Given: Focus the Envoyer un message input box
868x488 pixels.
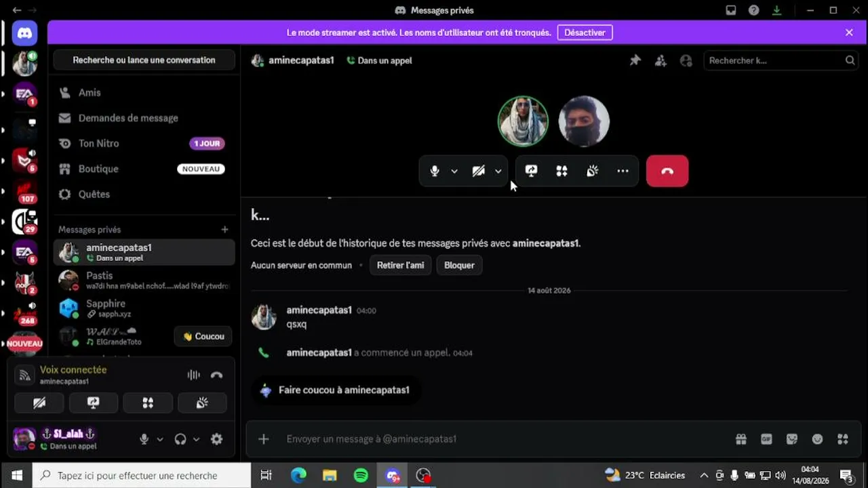Looking at the screenshot, I should click(x=502, y=439).
